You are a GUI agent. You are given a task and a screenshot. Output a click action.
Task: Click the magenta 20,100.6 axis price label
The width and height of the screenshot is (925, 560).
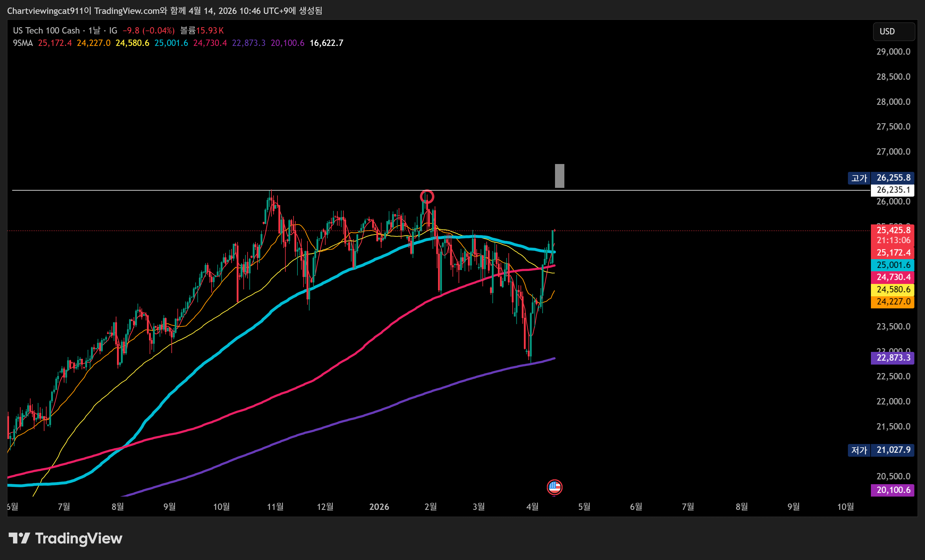893,490
